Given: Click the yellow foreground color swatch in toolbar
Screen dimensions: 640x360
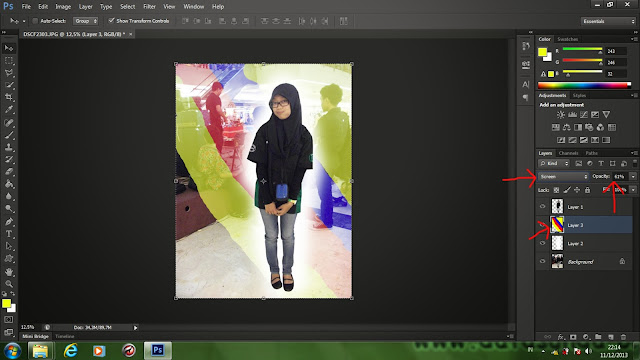Looking at the screenshot, I should click(x=6, y=303).
